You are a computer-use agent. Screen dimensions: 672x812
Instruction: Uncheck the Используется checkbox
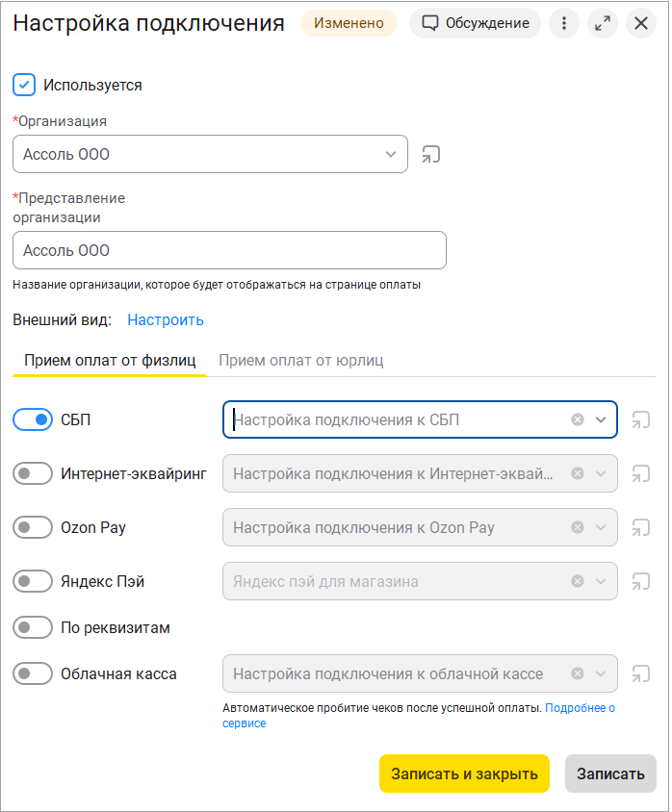[x=24, y=85]
